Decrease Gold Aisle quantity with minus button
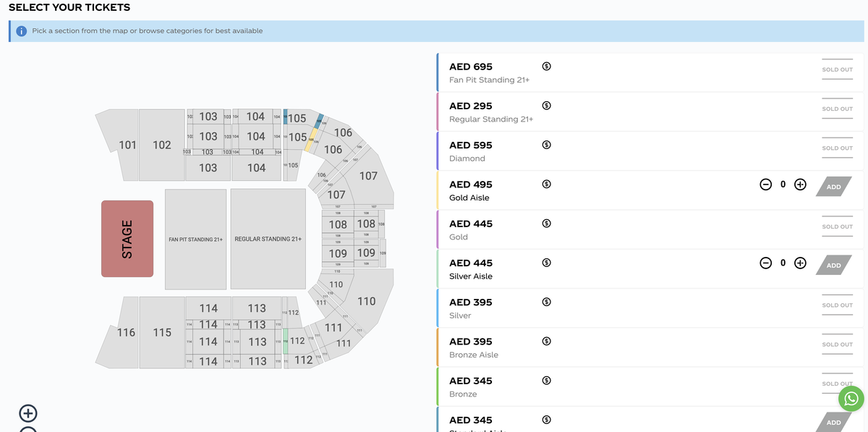868x432 pixels. click(x=766, y=184)
